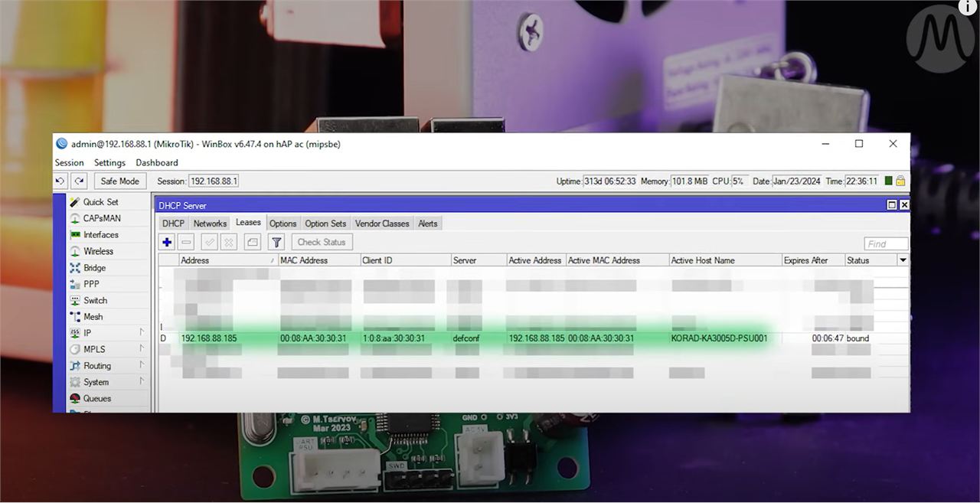This screenshot has height=503, width=980.
Task: Click the Comment icon in leases toolbar
Action: (253, 242)
